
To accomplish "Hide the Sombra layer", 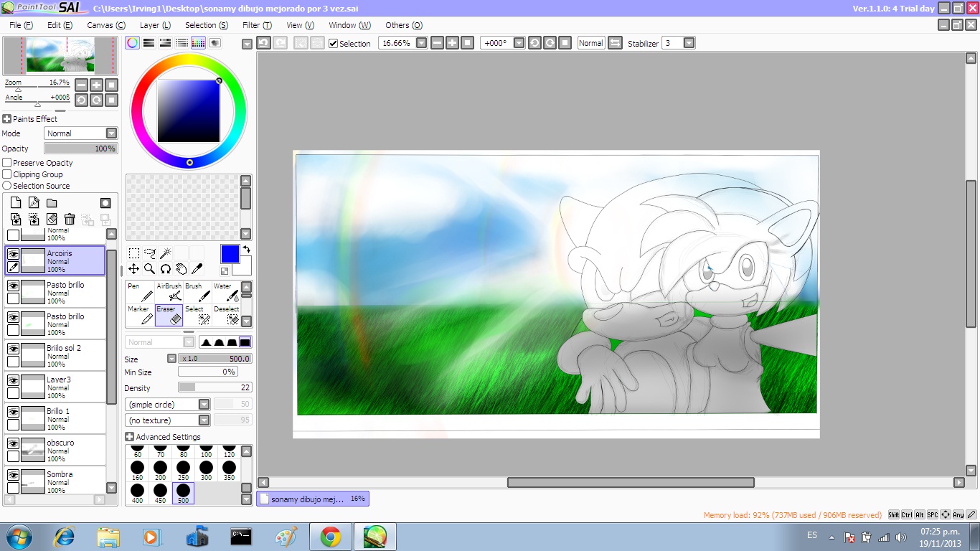I will tap(13, 475).
